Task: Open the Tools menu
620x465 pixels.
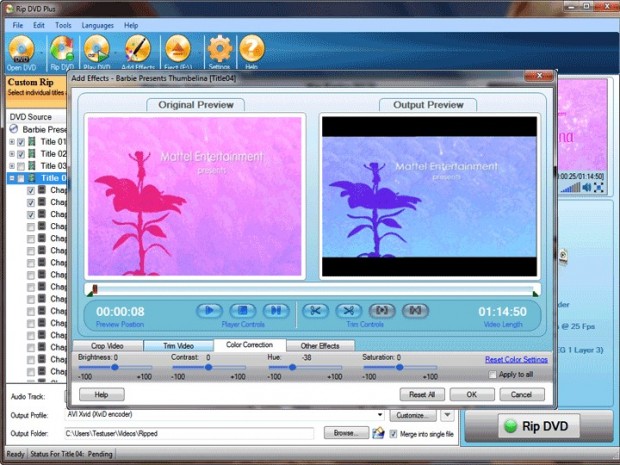Action: (63, 25)
